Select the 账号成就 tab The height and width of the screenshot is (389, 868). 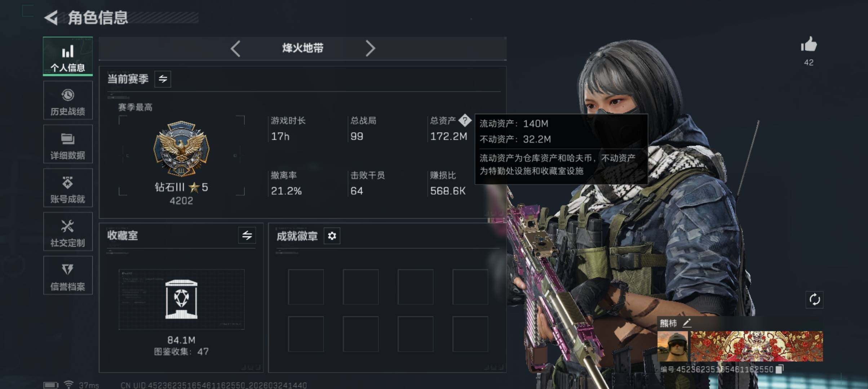[68, 188]
